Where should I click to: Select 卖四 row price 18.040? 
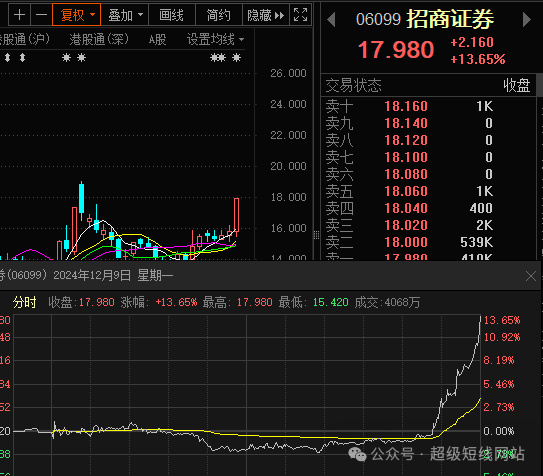(406, 208)
